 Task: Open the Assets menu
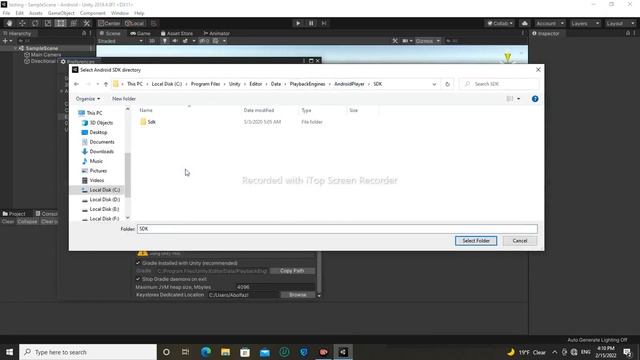(36, 13)
